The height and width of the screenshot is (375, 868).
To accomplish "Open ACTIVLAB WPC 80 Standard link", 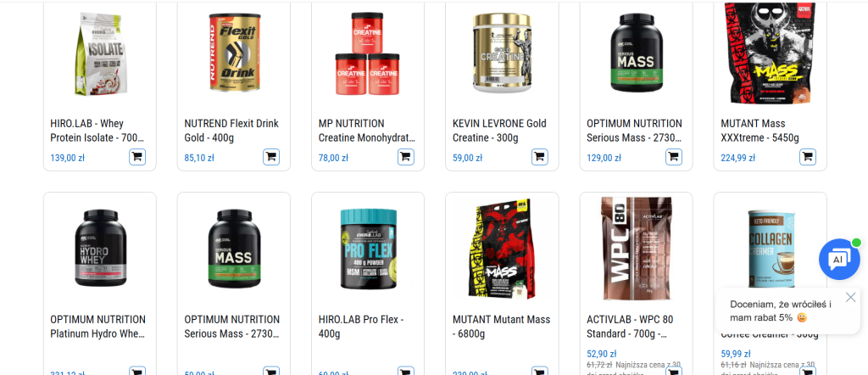I will (630, 327).
